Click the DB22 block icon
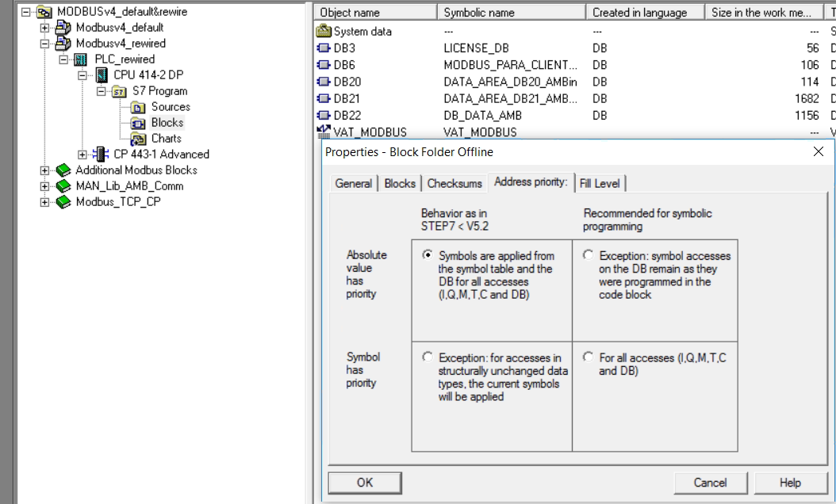The height and width of the screenshot is (504, 836). coord(324,116)
